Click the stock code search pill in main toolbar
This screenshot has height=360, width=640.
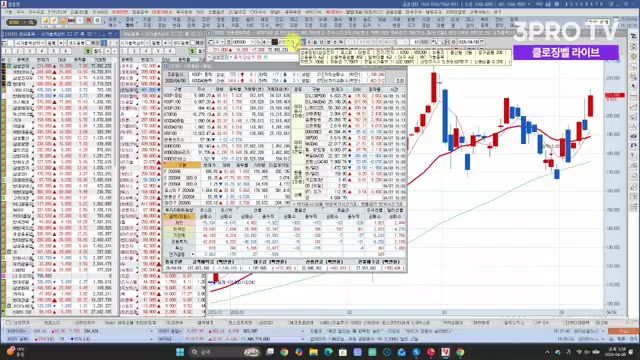[21, 22]
